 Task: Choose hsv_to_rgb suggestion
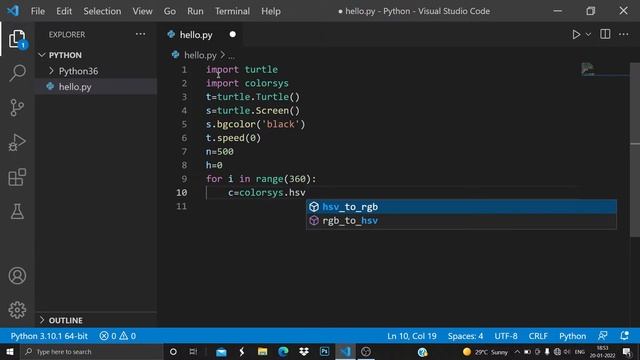pos(461,207)
